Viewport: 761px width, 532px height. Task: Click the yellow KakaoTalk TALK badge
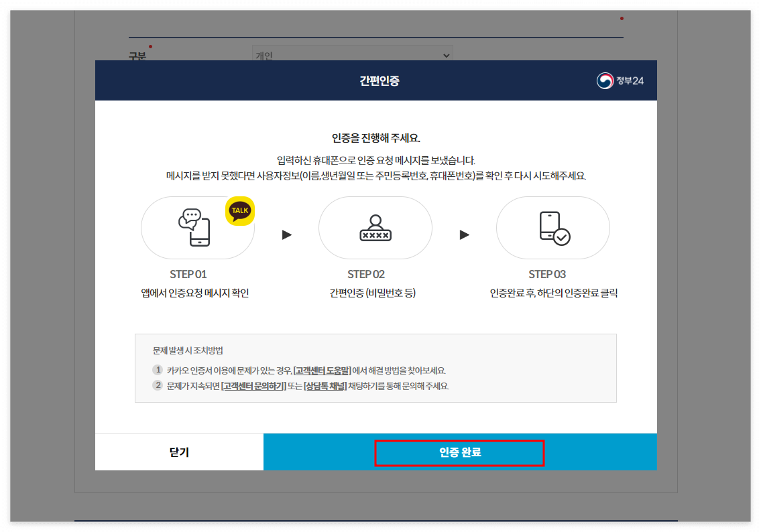pos(239,211)
